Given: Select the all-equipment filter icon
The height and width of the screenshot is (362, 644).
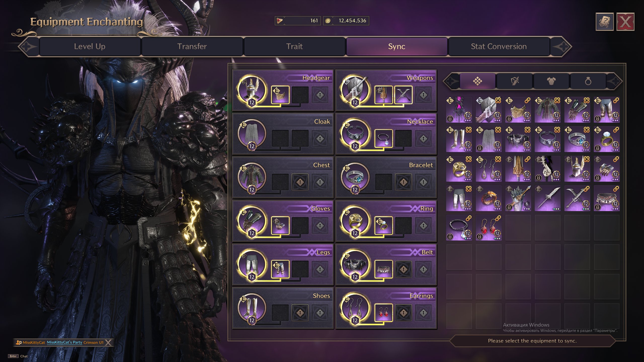Looking at the screenshot, I should (x=477, y=81).
